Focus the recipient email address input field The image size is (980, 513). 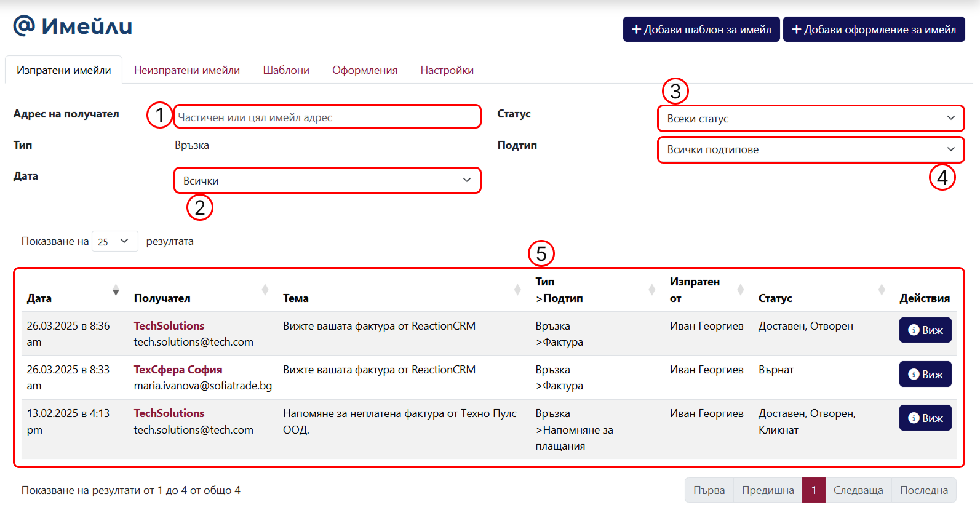[x=327, y=117]
